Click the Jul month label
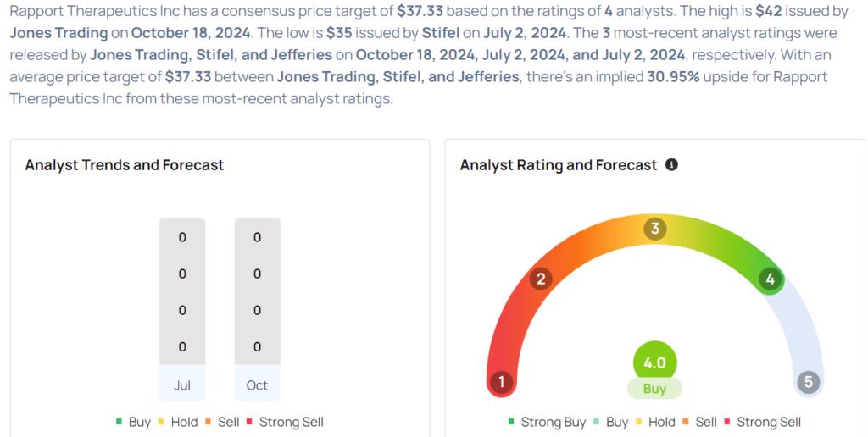Screen dimensions: 868x437 tap(182, 385)
